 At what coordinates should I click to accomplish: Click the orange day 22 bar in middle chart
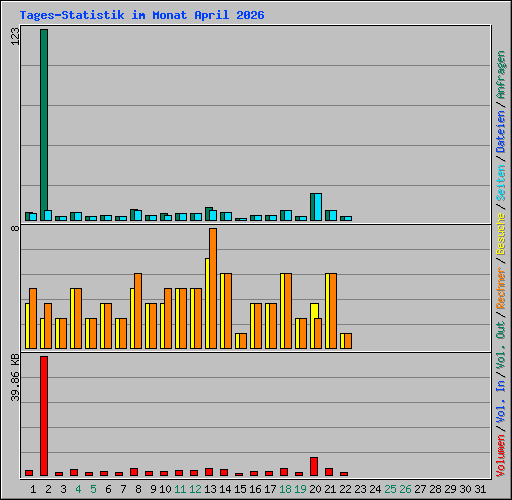[x=348, y=341]
